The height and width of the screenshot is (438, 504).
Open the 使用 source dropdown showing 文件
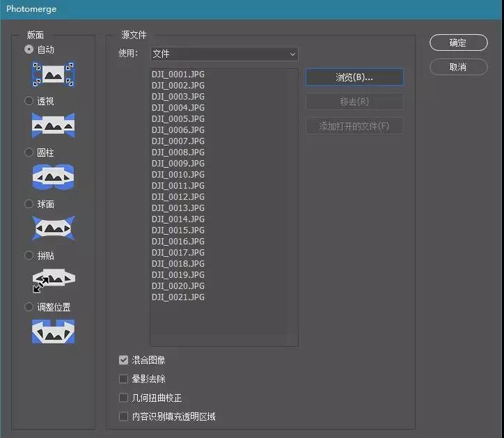(224, 54)
